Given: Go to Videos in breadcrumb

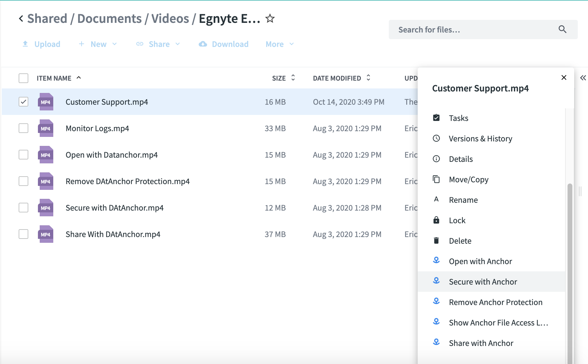Looking at the screenshot, I should [x=170, y=19].
